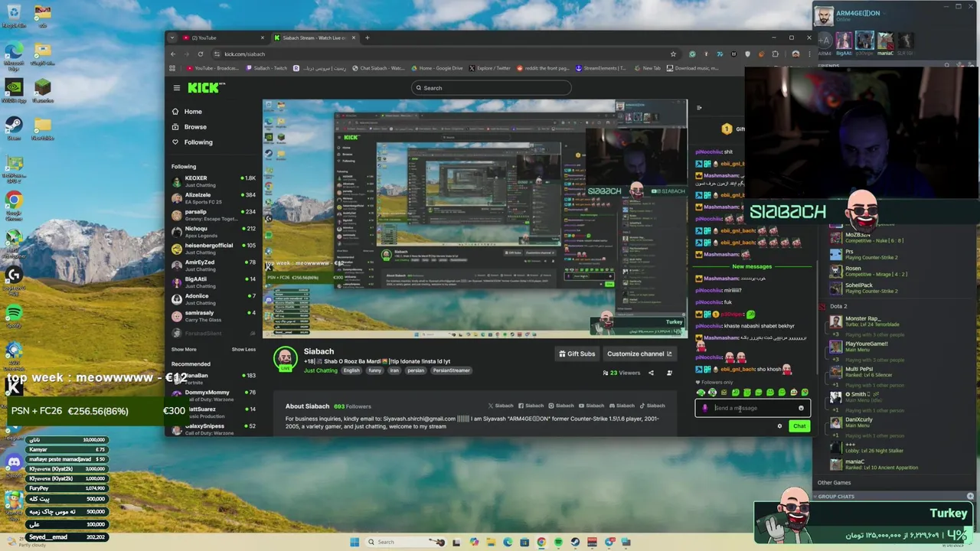Viewport: 980px width, 551px height.
Task: Focus the Kick Search field
Action: [x=491, y=88]
